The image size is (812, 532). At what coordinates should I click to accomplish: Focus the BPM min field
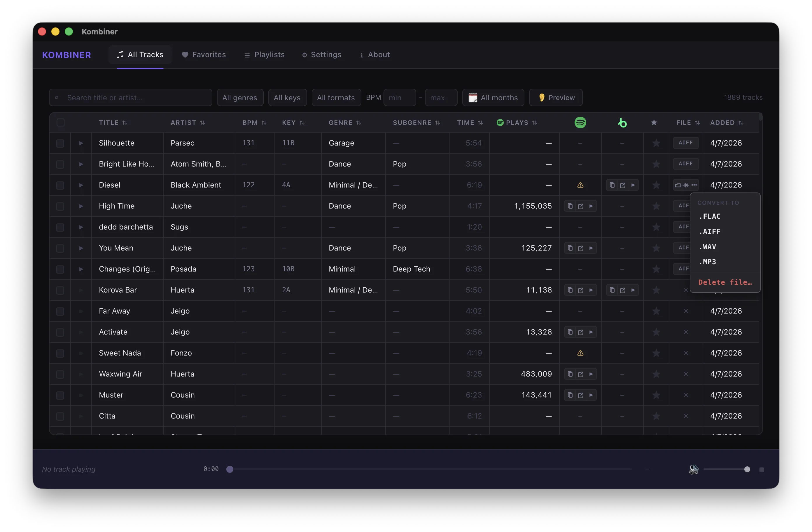[x=400, y=98]
